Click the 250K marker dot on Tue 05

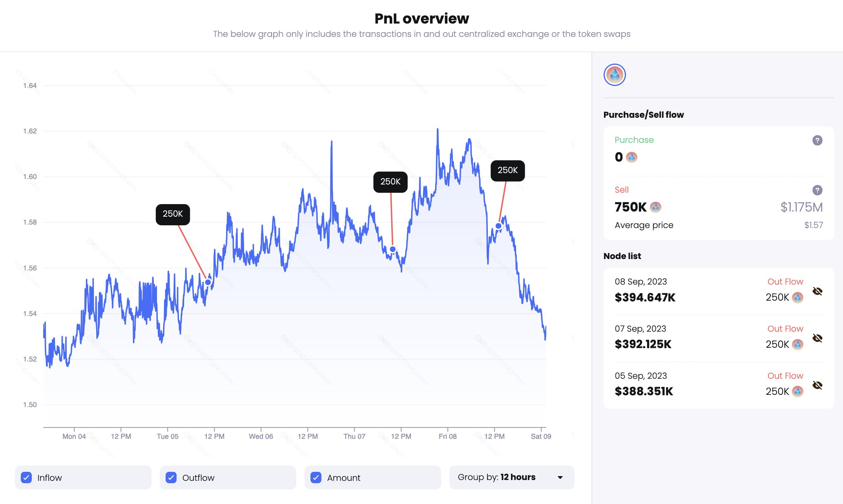[x=208, y=282]
